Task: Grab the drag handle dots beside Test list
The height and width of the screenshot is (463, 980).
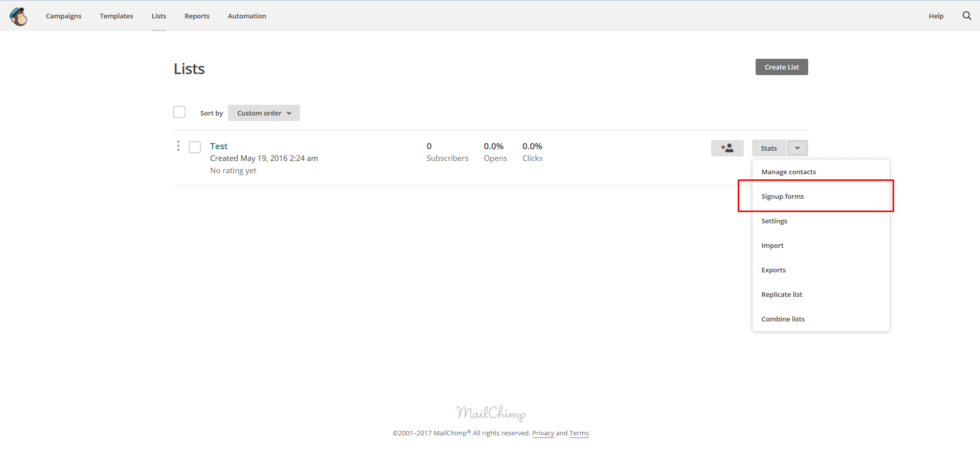Action: coord(178,146)
